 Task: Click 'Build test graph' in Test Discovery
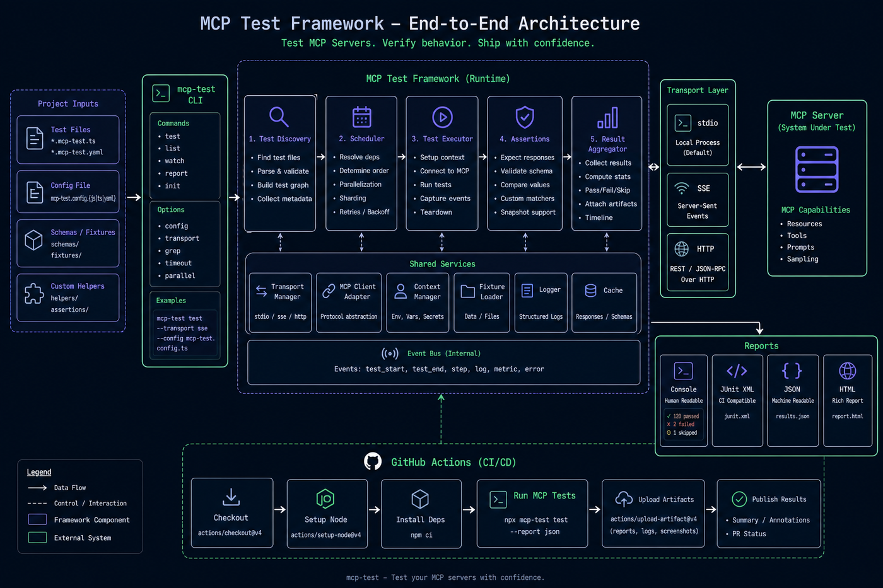coord(283,185)
